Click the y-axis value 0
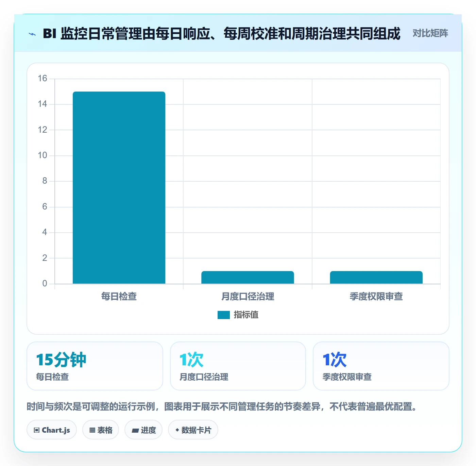Viewport: 476px width, 466px height. 45,284
